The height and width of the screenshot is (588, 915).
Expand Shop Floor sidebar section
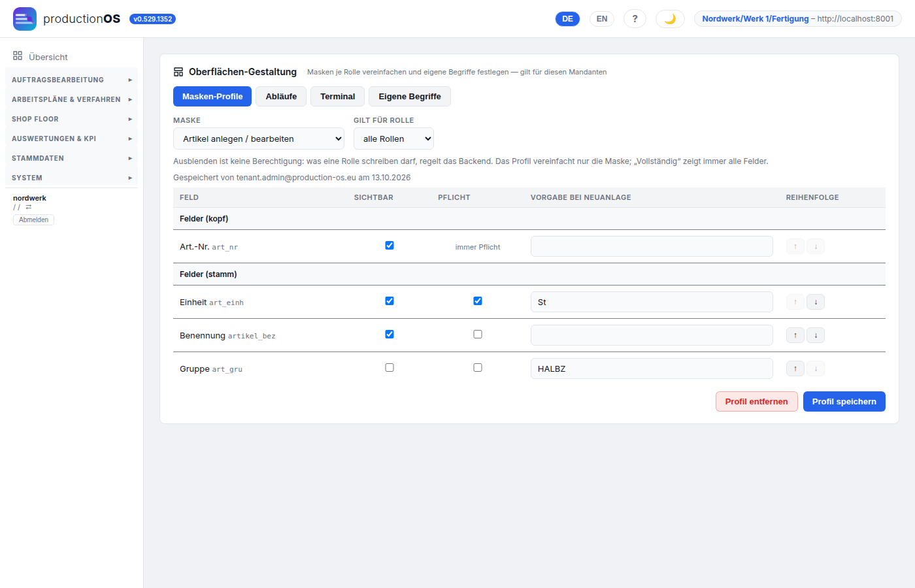[71, 119]
